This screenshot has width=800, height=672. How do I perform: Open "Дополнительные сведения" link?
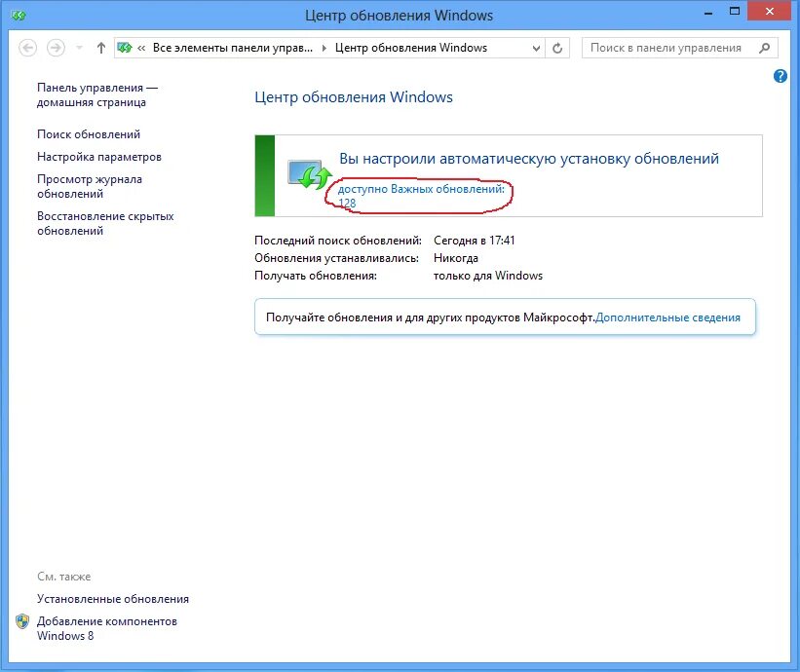(x=667, y=317)
